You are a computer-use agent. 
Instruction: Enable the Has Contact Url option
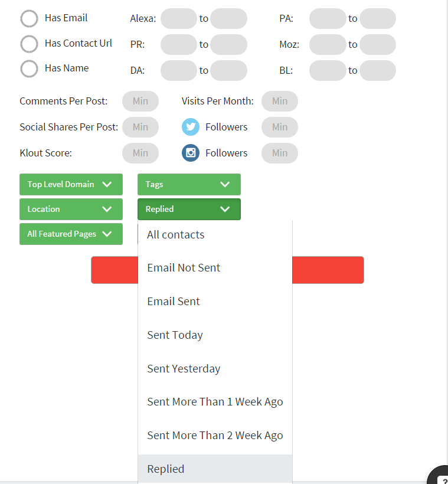(x=29, y=44)
